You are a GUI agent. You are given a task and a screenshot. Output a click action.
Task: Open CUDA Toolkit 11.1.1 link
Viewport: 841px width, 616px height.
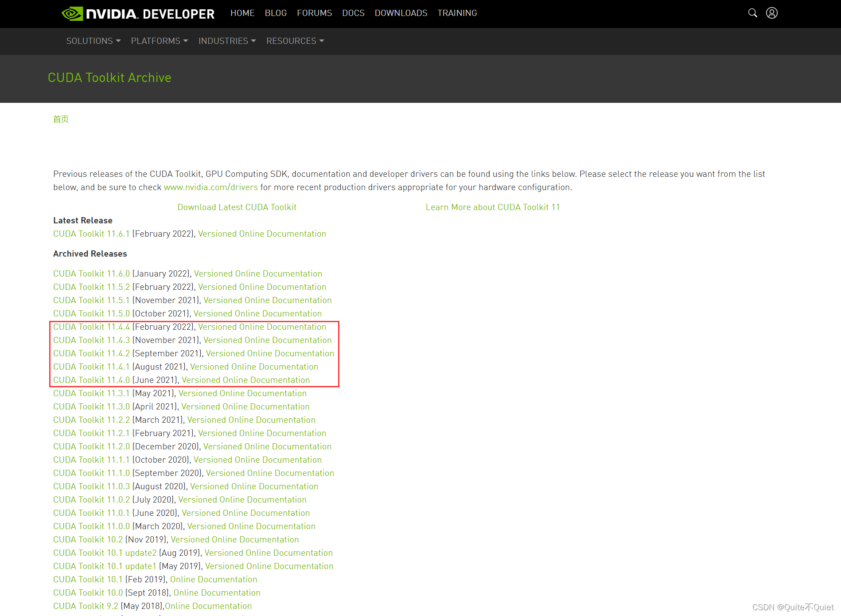[x=91, y=460]
